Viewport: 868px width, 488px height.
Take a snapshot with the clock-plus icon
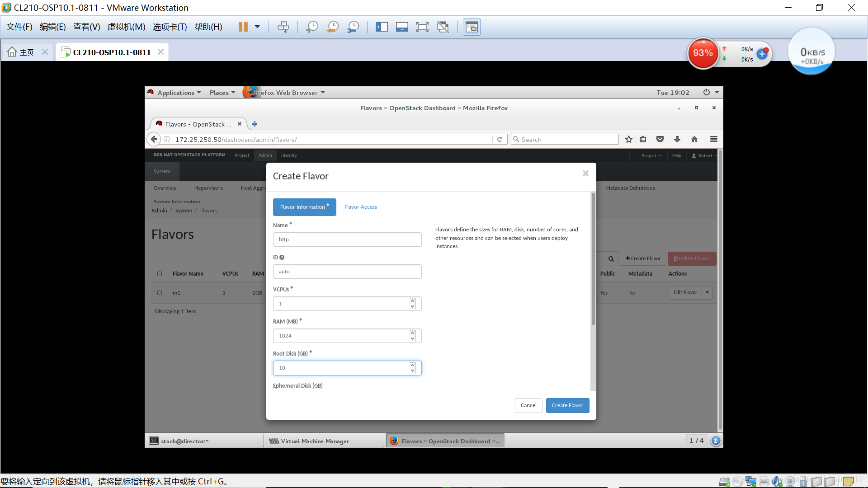coord(312,27)
